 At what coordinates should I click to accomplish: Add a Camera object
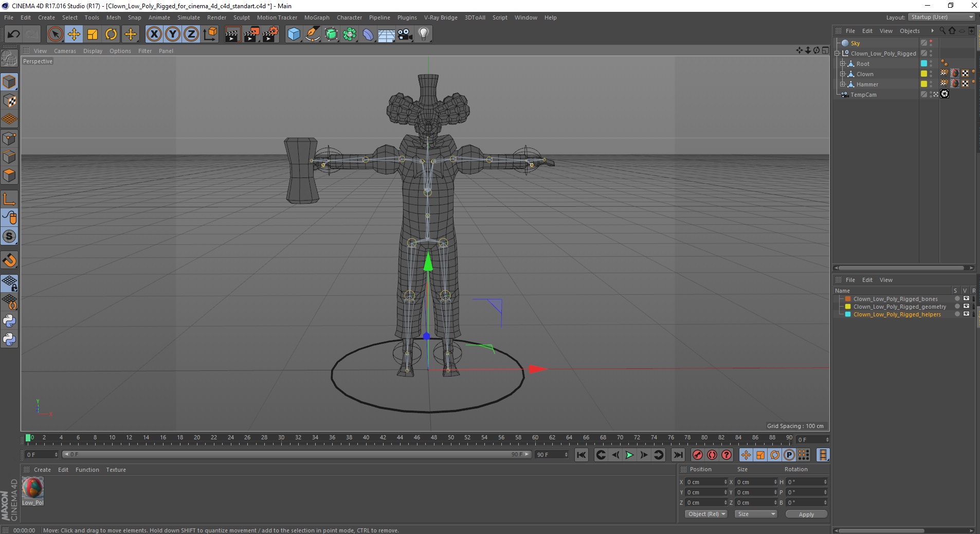pos(405,34)
